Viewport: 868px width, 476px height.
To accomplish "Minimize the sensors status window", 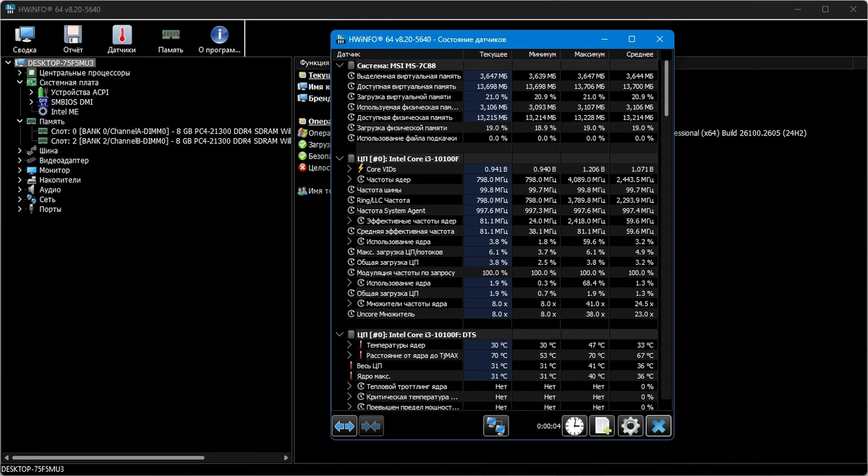I will click(x=604, y=39).
